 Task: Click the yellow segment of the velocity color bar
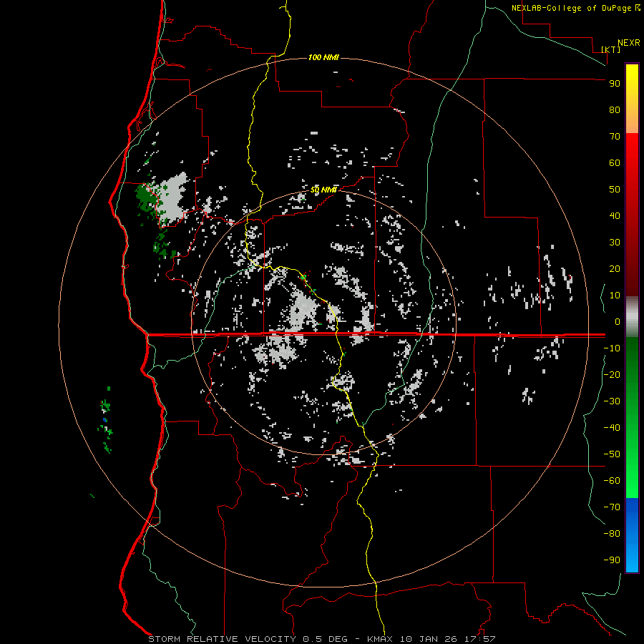point(632,99)
